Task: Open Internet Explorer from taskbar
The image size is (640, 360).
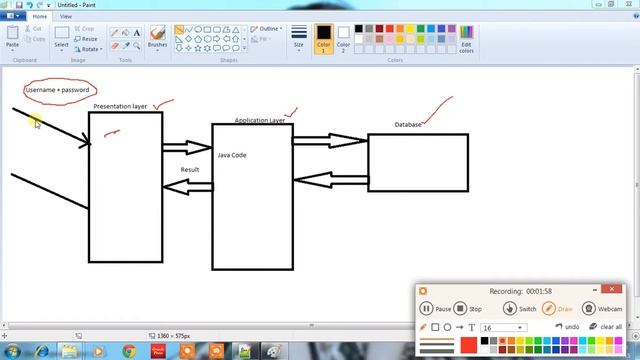Action: (x=42, y=351)
